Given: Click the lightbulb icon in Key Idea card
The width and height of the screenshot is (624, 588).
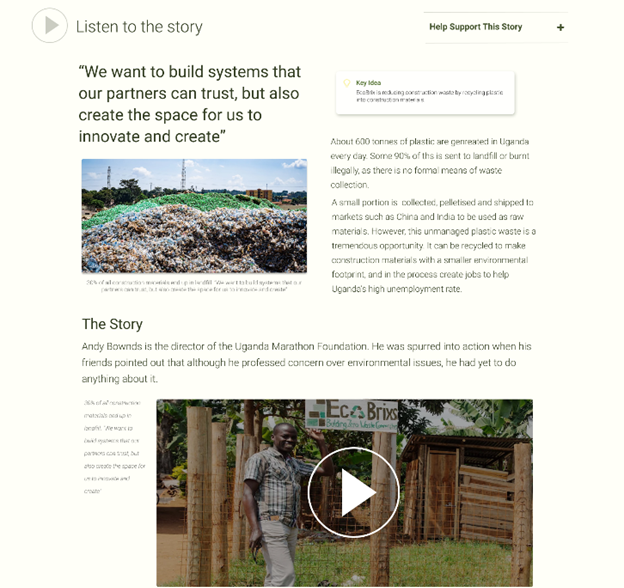Looking at the screenshot, I should 347,83.
